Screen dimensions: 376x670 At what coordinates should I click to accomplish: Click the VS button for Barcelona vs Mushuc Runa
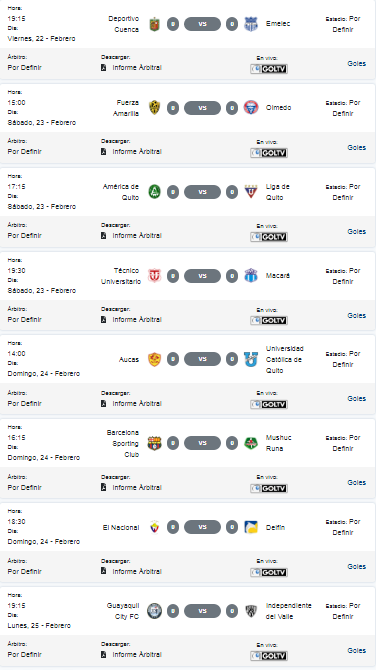coord(203,443)
